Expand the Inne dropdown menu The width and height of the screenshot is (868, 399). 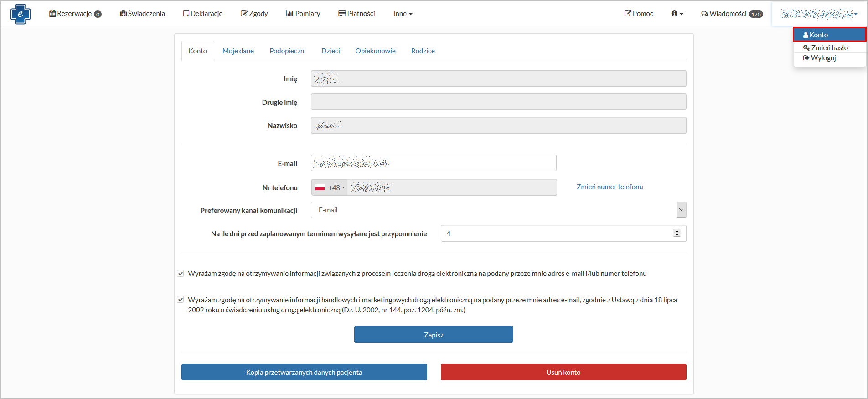[x=403, y=14]
